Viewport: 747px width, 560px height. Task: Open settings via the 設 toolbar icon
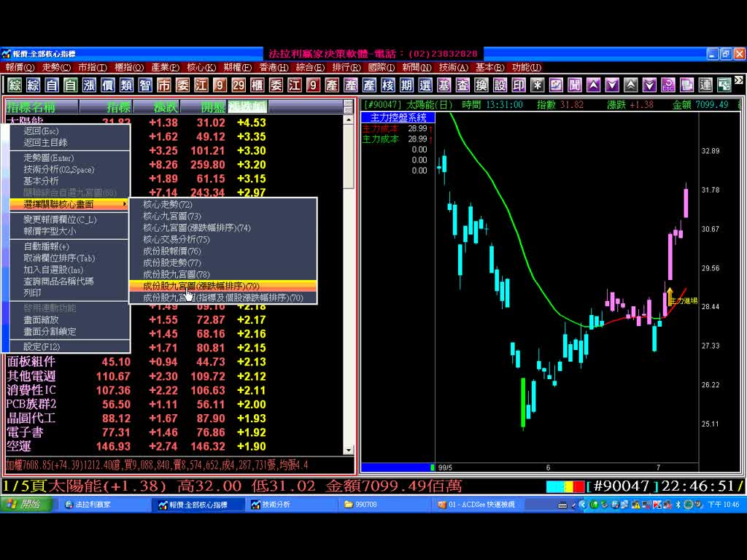(500, 85)
